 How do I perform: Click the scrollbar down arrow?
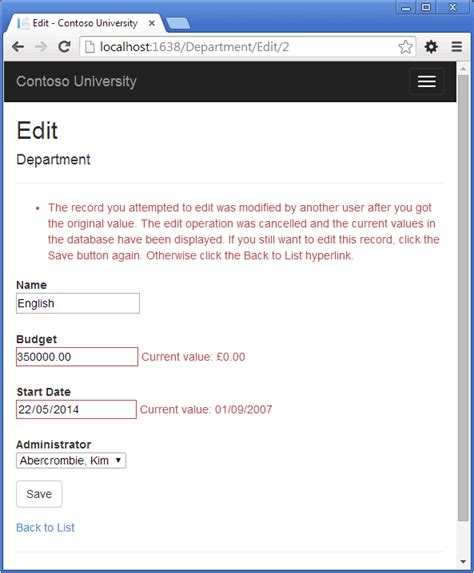click(463, 562)
